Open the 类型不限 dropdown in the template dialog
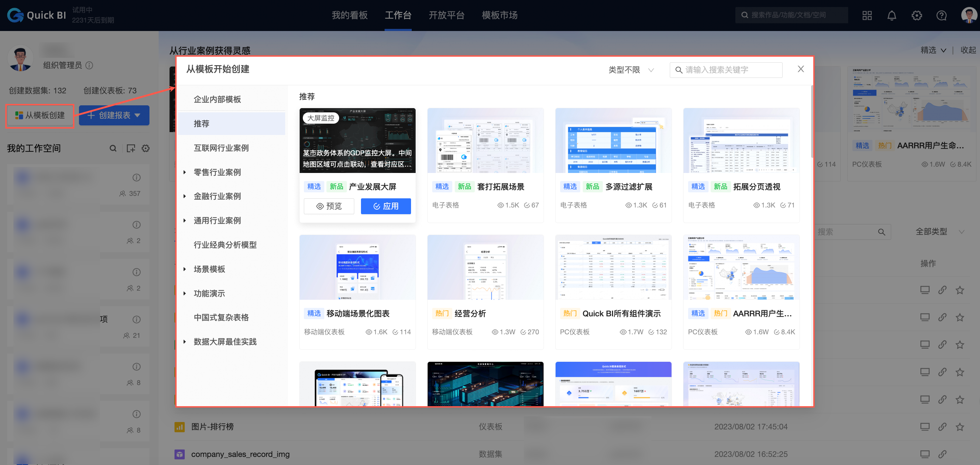The height and width of the screenshot is (465, 980). click(x=630, y=70)
